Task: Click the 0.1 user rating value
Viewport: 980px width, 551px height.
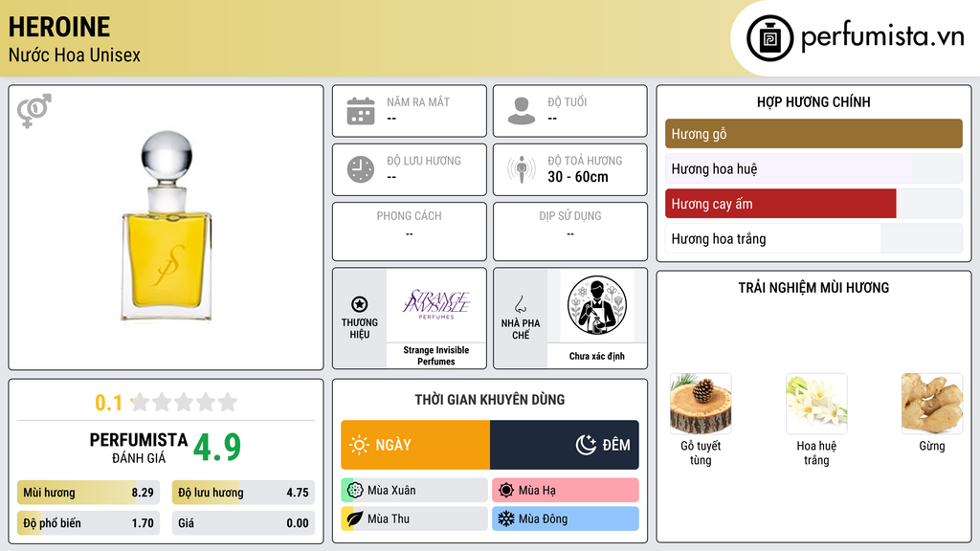Action: (x=108, y=403)
